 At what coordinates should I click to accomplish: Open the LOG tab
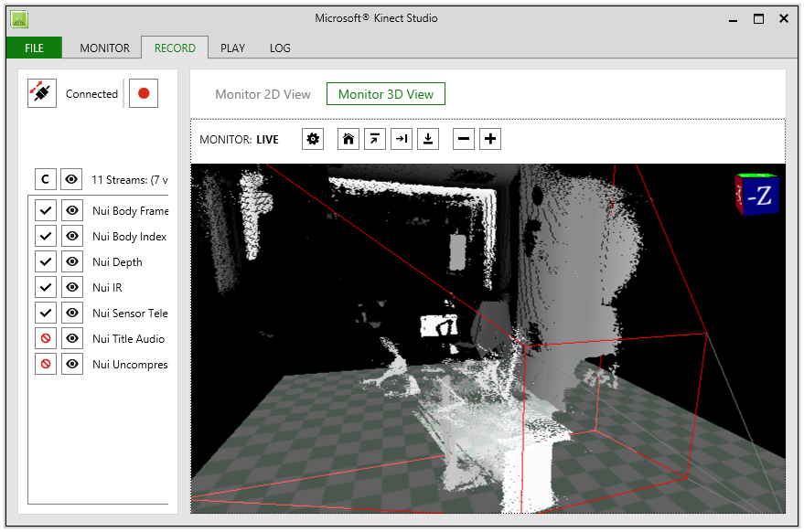pyautogui.click(x=280, y=48)
